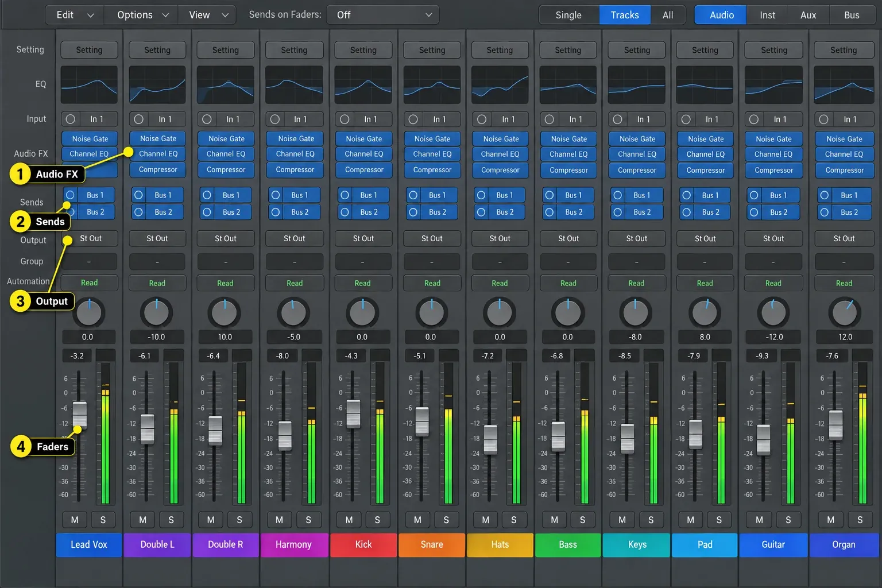Open Read automation menu on Snare
Viewport: 882px width, 588px height.
coord(432,283)
